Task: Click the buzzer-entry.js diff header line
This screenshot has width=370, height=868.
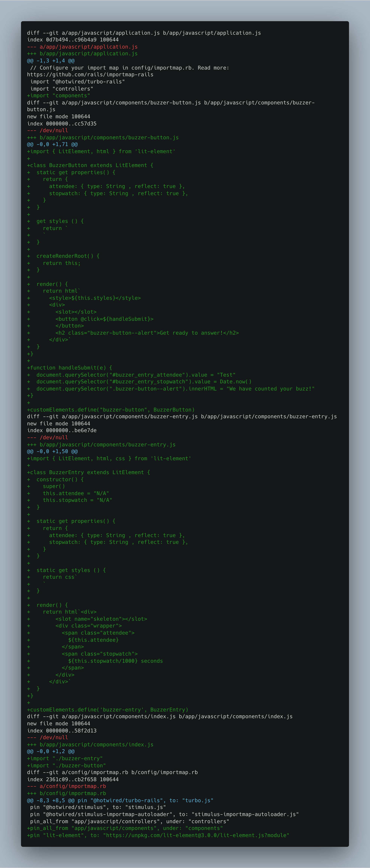Action: (182, 417)
